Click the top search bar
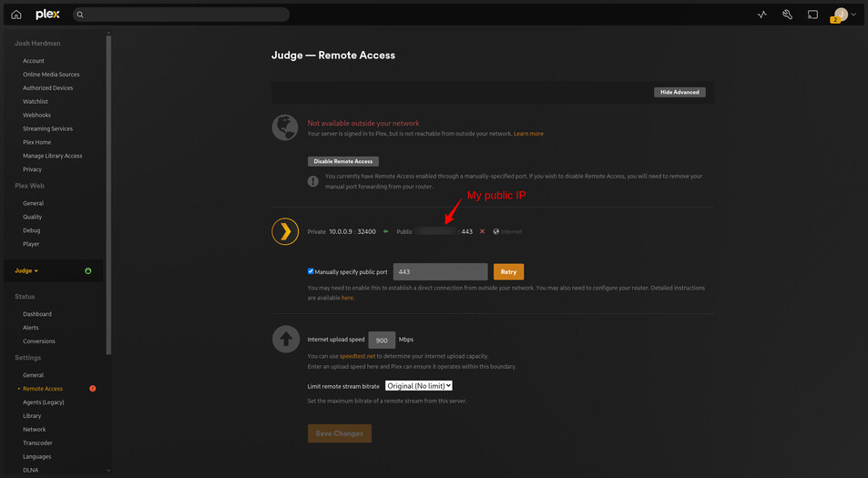This screenshot has height=478, width=868. coord(181,15)
